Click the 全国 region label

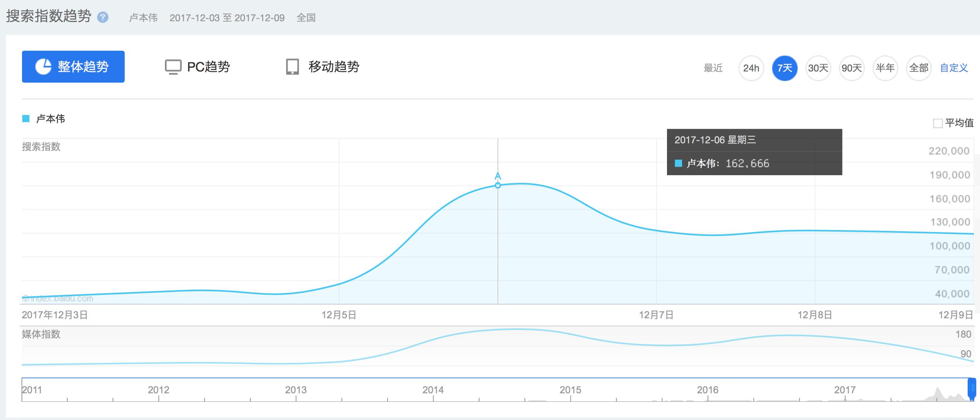[305, 17]
